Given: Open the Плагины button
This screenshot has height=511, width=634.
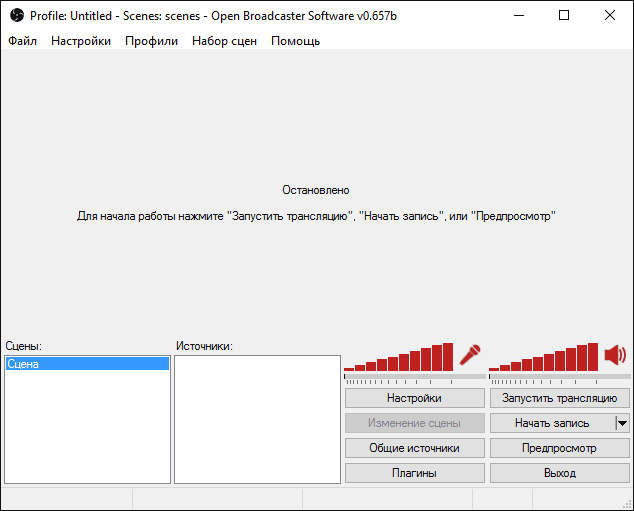Looking at the screenshot, I should (x=414, y=473).
